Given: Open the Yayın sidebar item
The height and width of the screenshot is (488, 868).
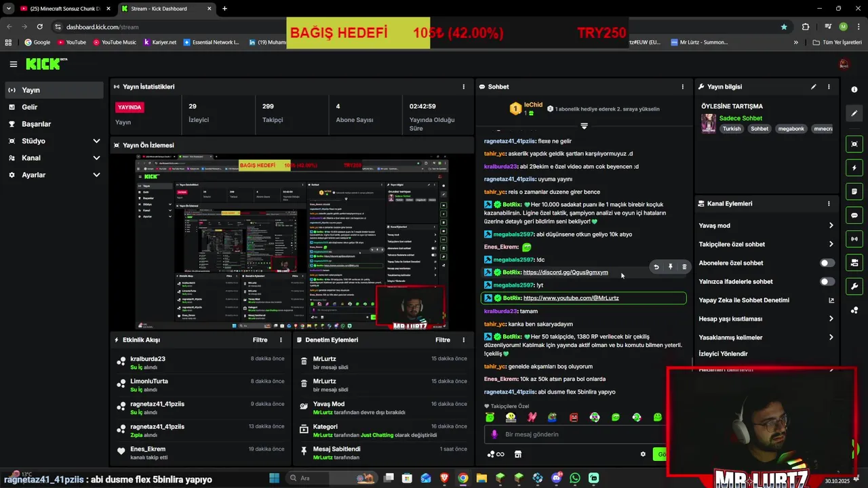Looking at the screenshot, I should (x=54, y=90).
